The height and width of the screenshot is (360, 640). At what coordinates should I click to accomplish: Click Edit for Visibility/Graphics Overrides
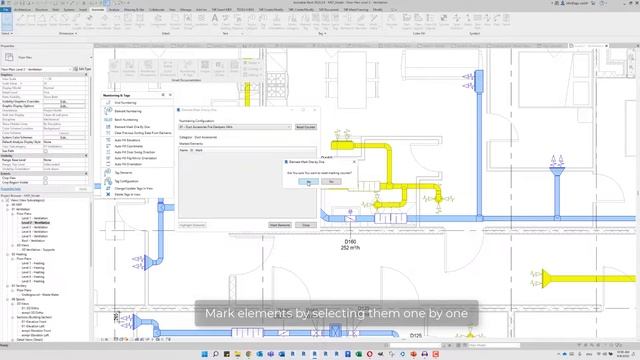coord(64,101)
